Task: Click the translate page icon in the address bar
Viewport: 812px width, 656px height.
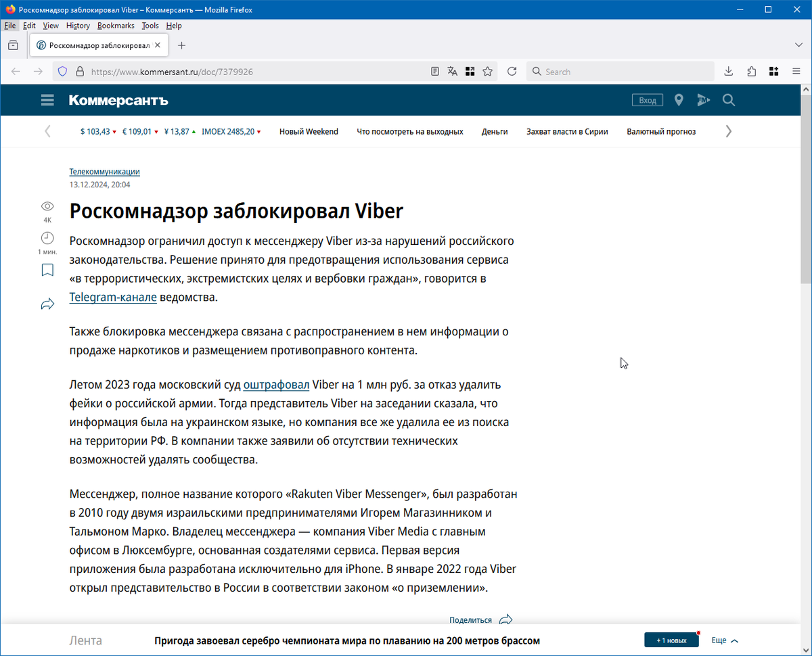Action: [x=453, y=71]
